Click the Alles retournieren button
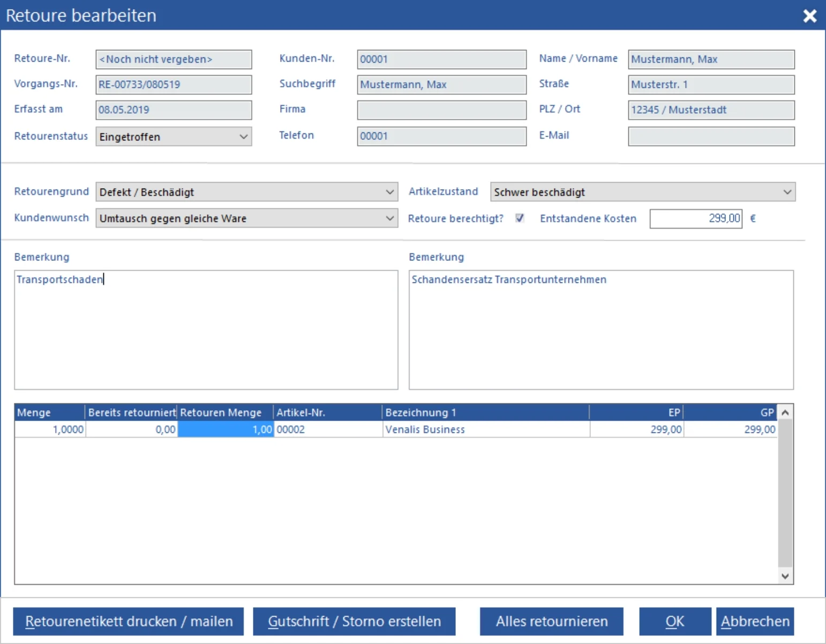The height and width of the screenshot is (644, 826). [552, 621]
